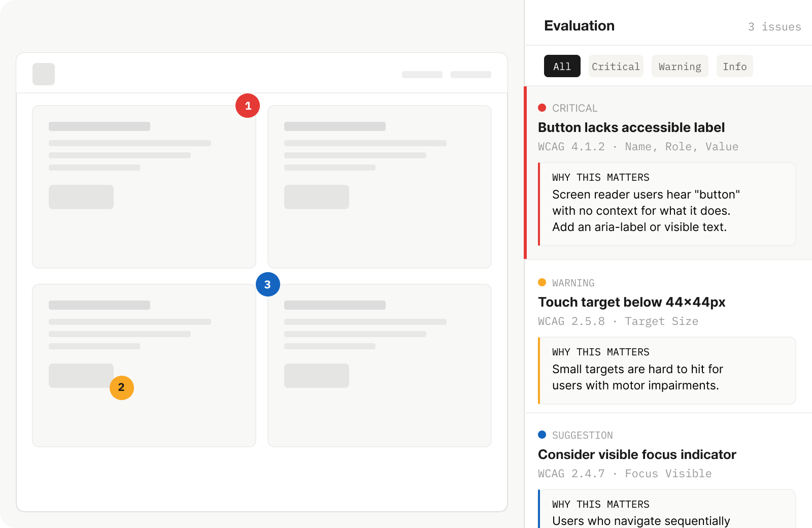
Task: Show all issues with the All filter
Action: [562, 66]
